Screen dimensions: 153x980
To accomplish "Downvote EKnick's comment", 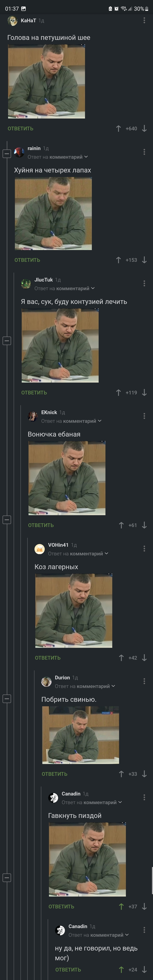I will [x=144, y=525].
